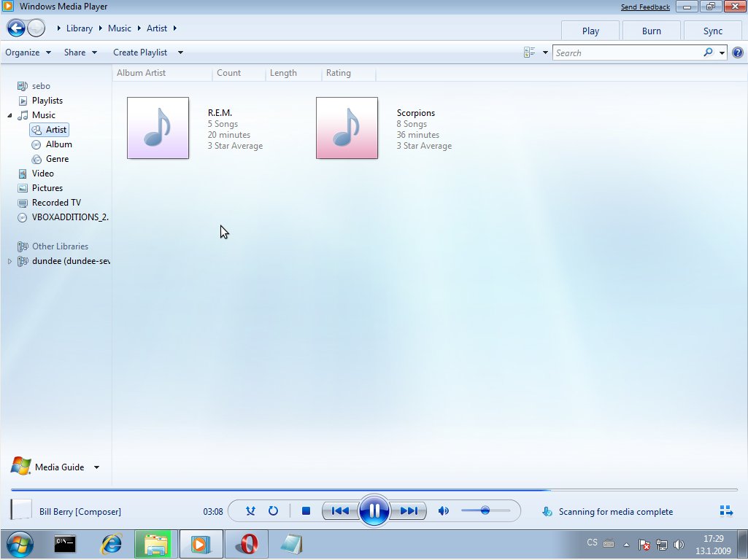Open the Video library filmstrip icon

23,174
